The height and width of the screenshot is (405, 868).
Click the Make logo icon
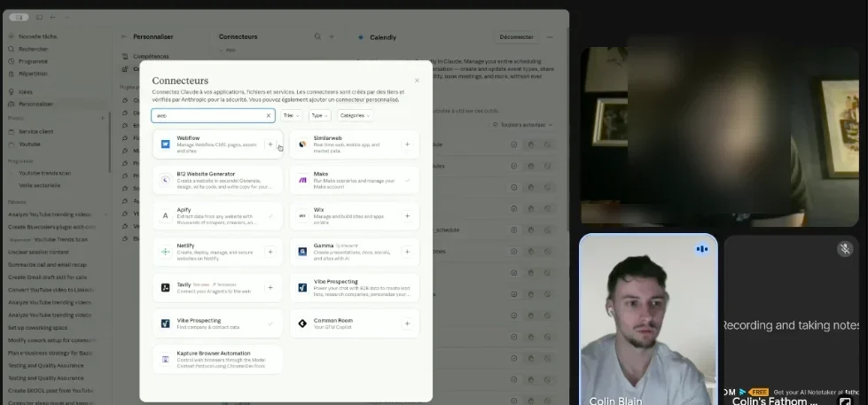pyautogui.click(x=302, y=181)
